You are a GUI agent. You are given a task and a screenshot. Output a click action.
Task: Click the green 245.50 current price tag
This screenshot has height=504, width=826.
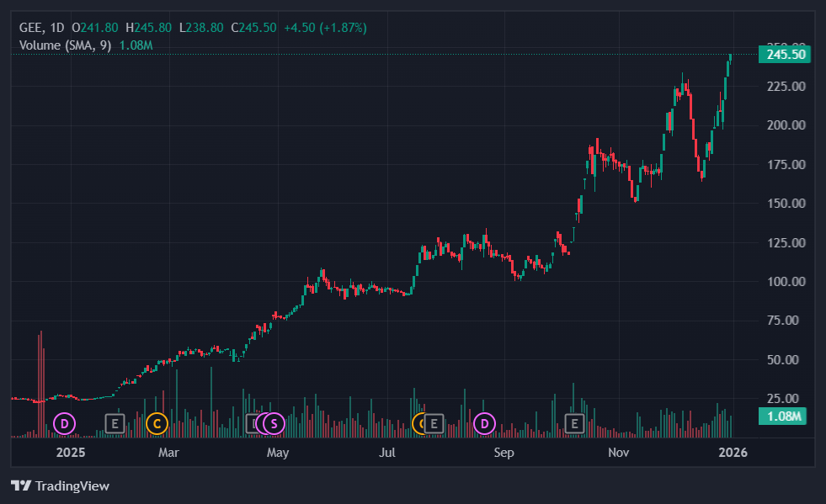[x=783, y=55]
